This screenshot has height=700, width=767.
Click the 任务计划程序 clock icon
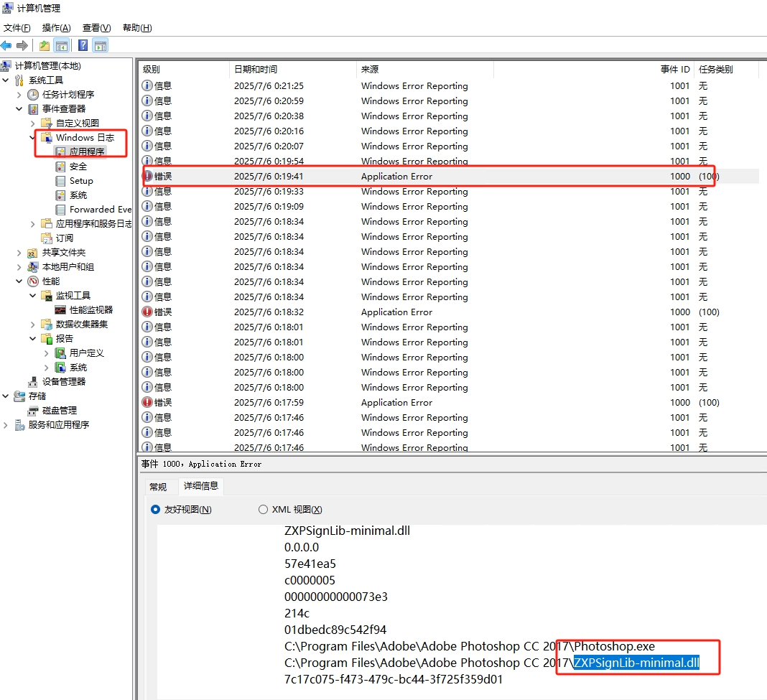33,94
